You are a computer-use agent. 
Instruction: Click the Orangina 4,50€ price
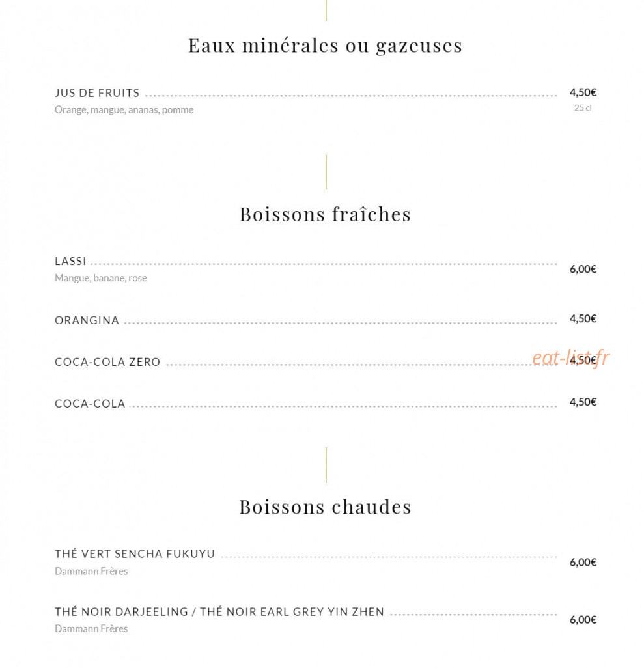tap(583, 318)
